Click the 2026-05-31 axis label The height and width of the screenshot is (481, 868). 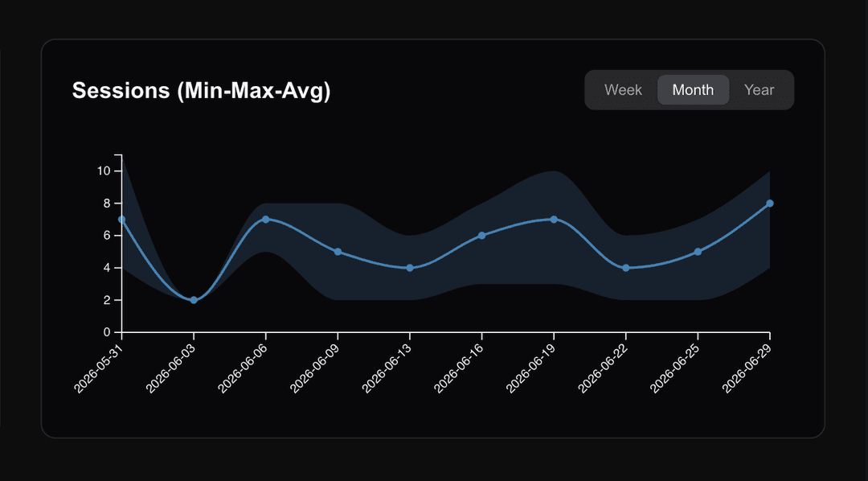point(100,368)
